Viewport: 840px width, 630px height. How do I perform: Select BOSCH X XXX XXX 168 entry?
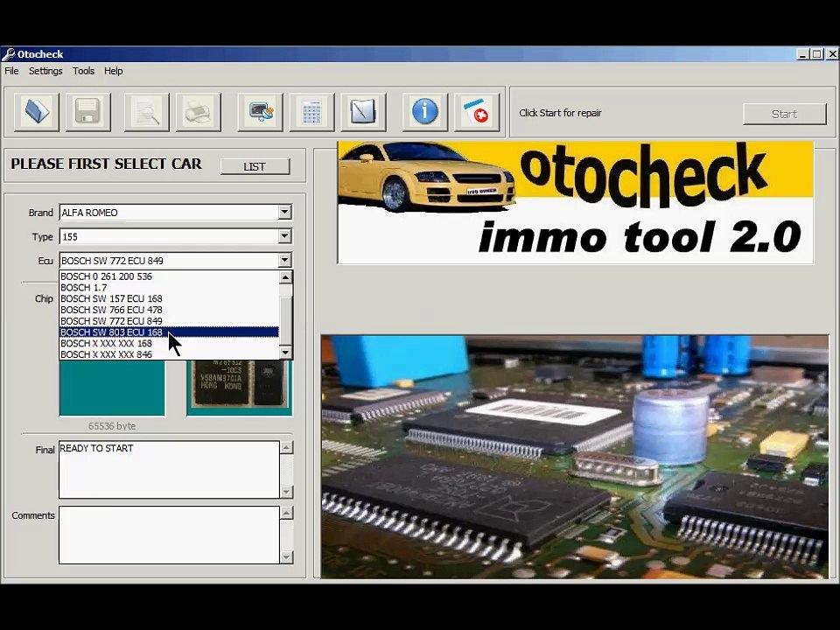(169, 343)
